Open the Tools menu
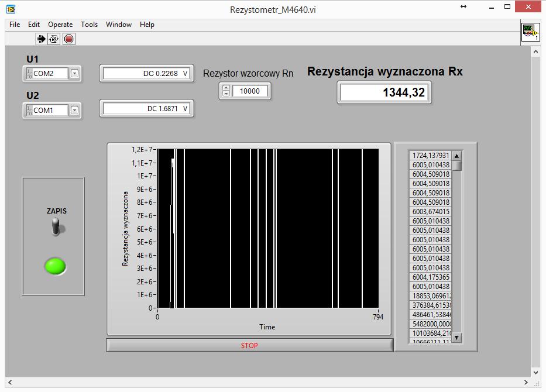This screenshot has height=392, width=546. coord(89,25)
